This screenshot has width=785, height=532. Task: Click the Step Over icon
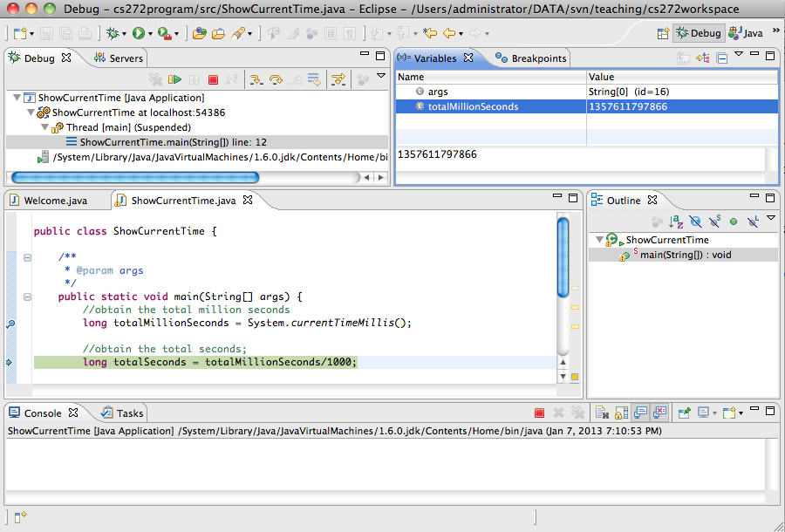pos(276,79)
